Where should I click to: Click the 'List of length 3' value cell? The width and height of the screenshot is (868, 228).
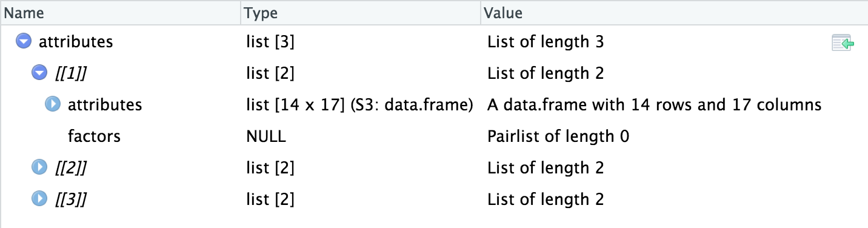pyautogui.click(x=546, y=42)
